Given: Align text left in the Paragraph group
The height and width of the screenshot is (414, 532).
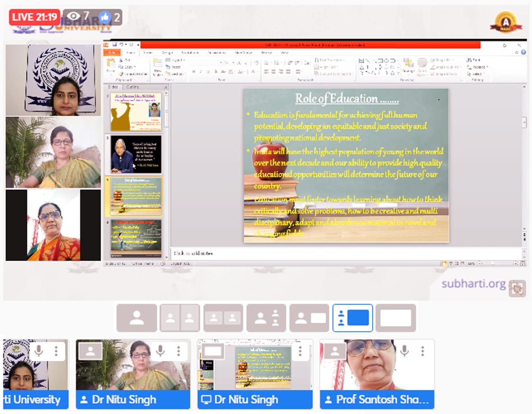Looking at the screenshot, I should (x=266, y=72).
